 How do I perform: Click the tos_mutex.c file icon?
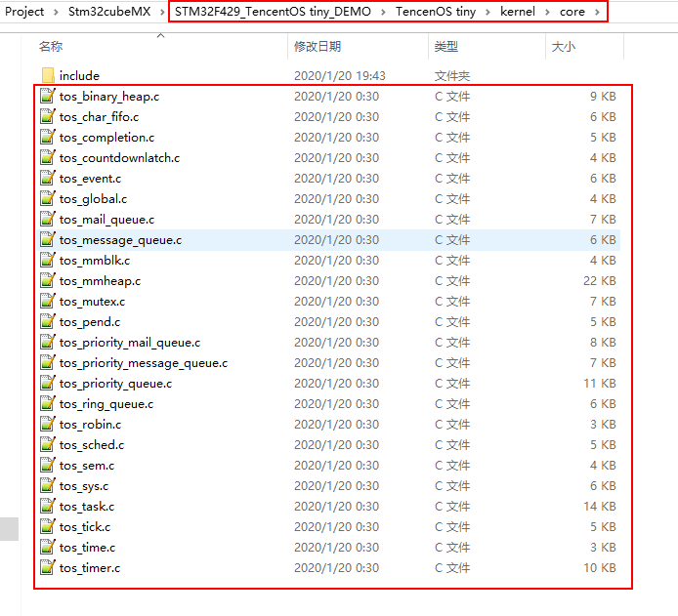tap(48, 301)
